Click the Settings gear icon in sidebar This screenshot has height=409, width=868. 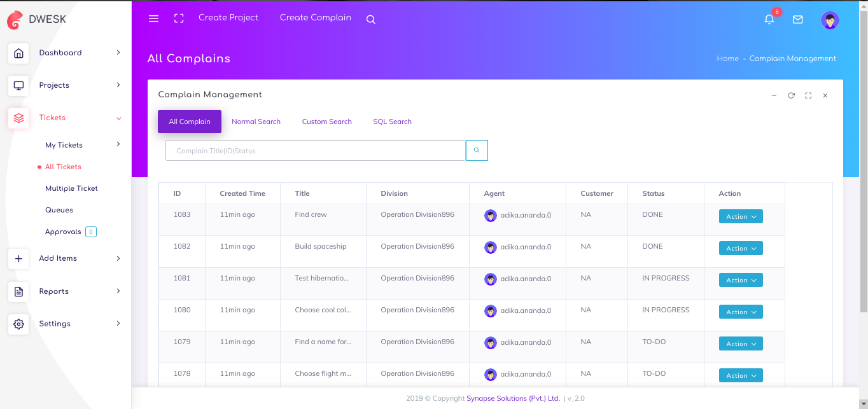coord(18,324)
